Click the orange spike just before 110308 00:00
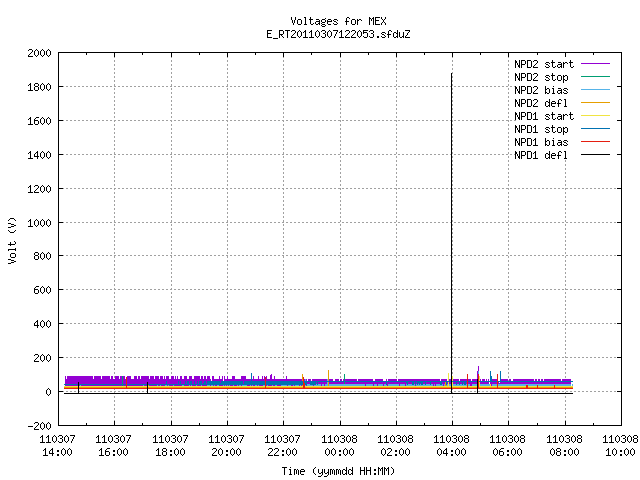 coord(328,377)
